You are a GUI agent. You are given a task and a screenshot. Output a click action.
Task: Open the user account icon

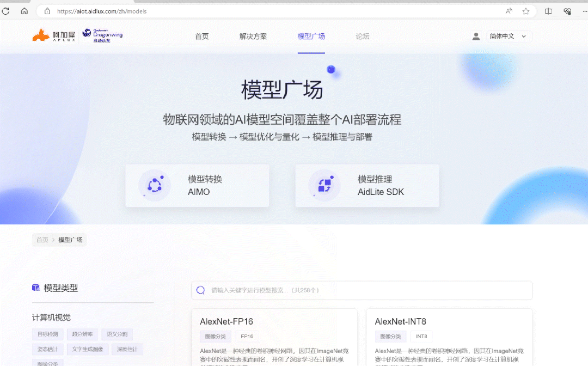476,36
